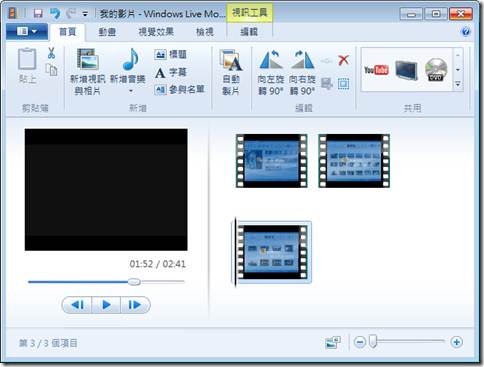Image resolution: width=484 pixels, height=367 pixels.
Task: Open the View (檢視) tab
Action: [205, 32]
